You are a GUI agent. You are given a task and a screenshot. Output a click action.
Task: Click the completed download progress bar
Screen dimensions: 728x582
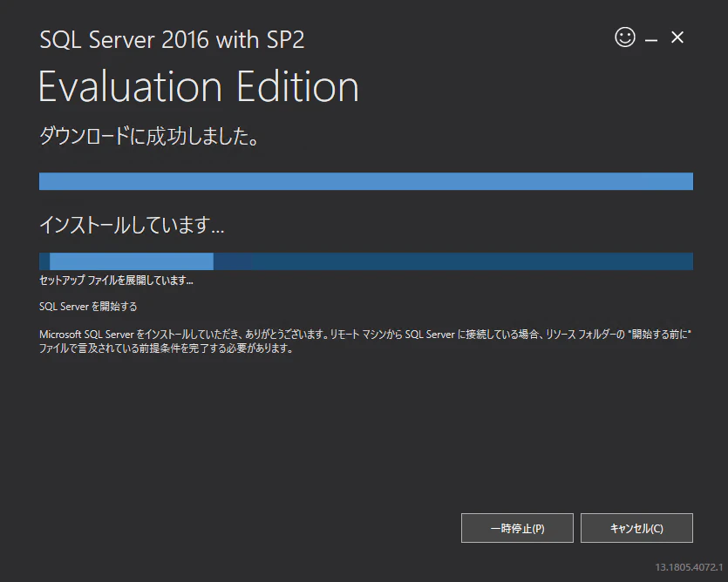pos(366,181)
